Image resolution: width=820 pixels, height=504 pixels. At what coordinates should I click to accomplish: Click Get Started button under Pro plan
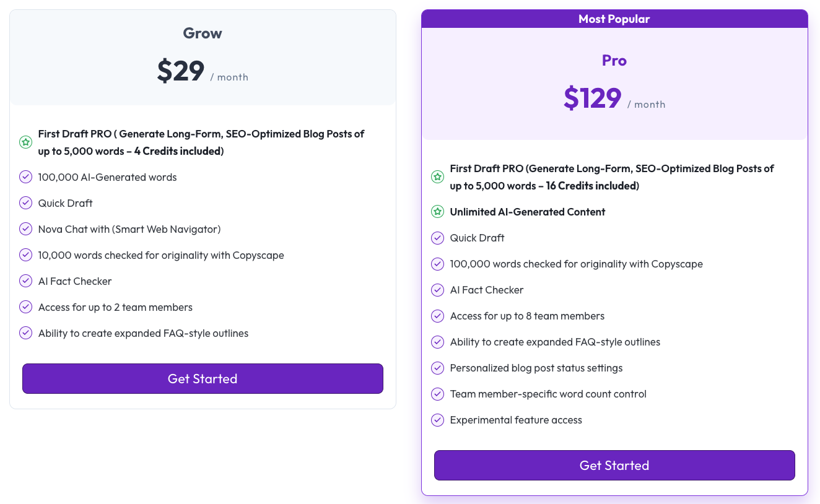tap(614, 465)
